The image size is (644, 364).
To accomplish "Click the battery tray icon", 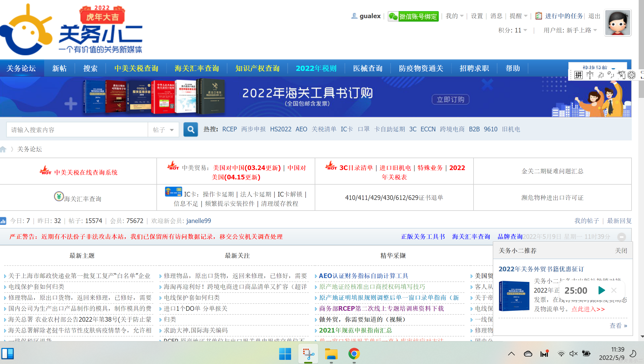I will point(586,354).
